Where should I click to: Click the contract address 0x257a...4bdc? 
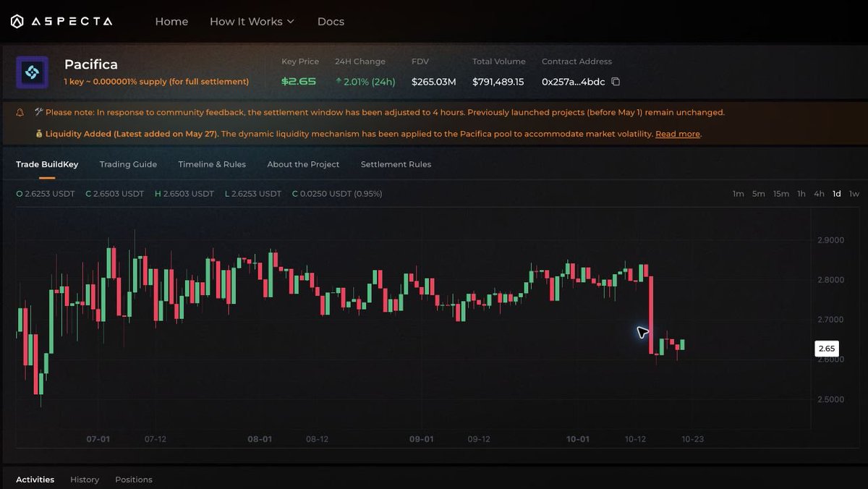coord(573,82)
